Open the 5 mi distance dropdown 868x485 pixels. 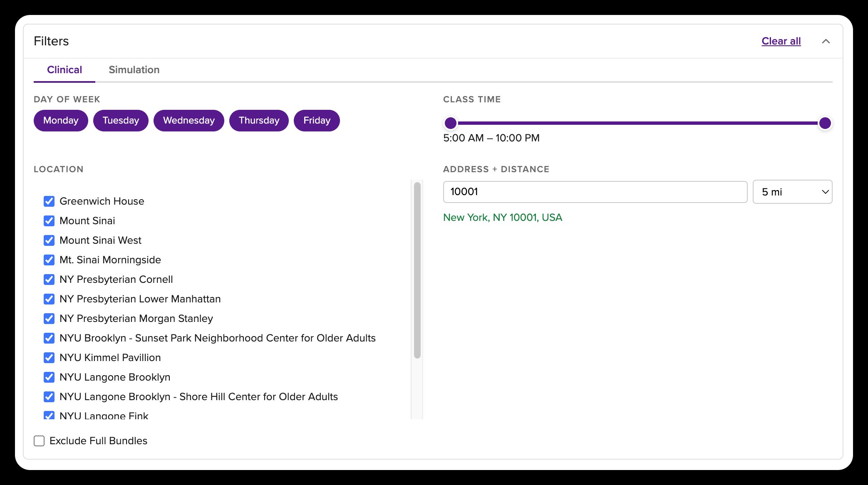tap(792, 192)
